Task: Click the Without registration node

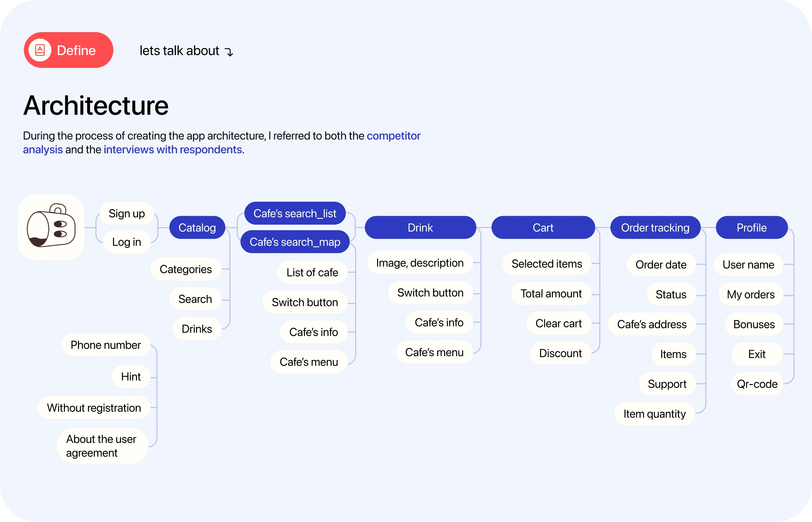Action: pos(94,408)
